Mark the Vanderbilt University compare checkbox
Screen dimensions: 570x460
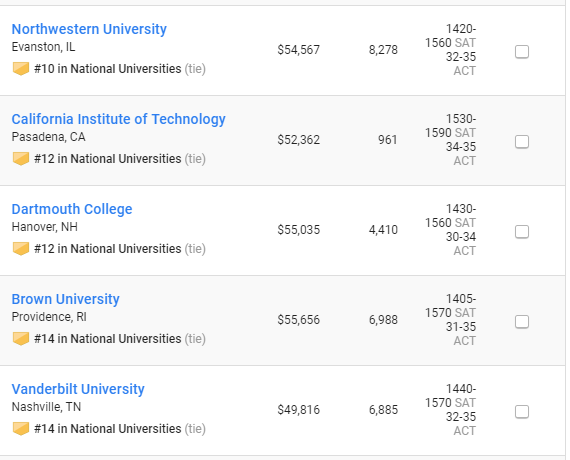pos(522,412)
